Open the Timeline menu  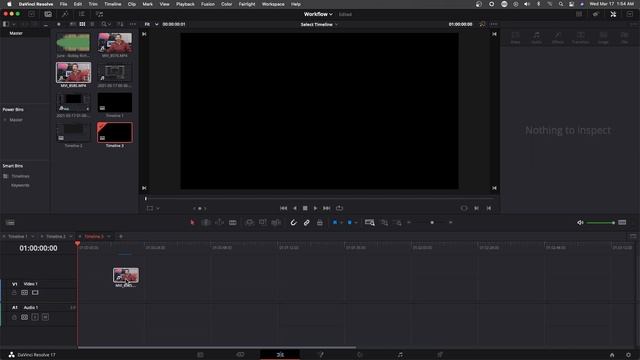tap(113, 4)
